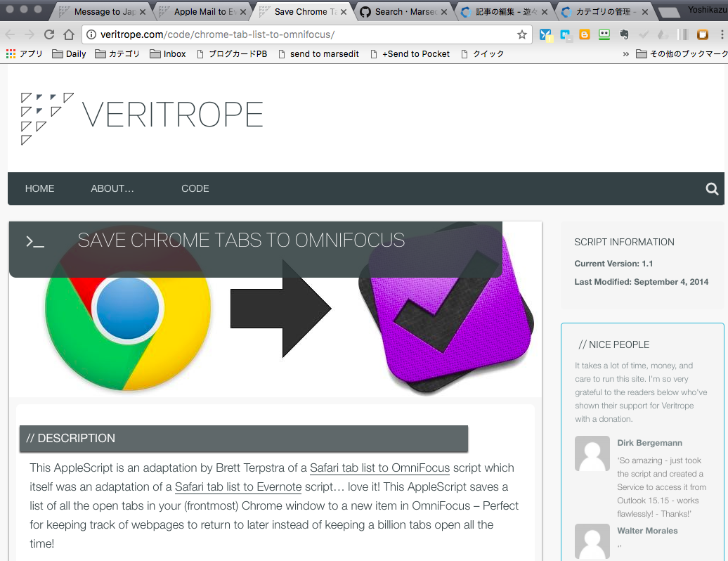Image resolution: width=728 pixels, height=561 pixels.
Task: Close the Apple Mail to Ev tab
Action: pos(243,12)
